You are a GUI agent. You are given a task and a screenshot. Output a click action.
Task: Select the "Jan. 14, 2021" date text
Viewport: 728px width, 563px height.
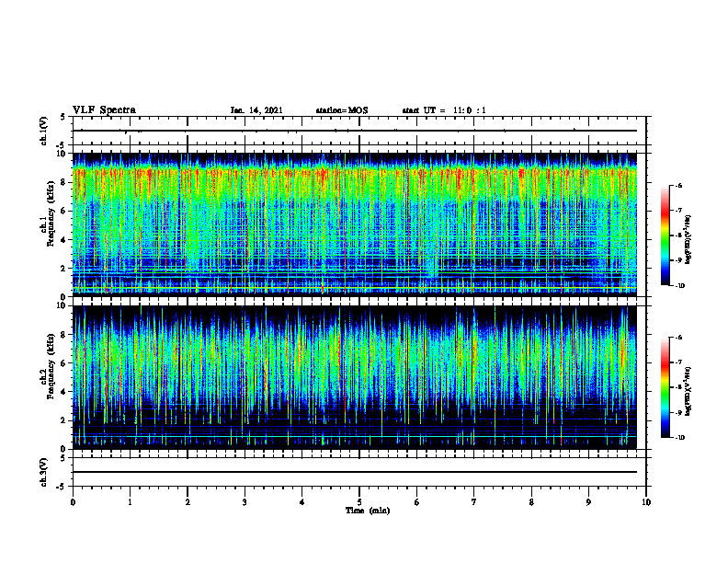click(x=256, y=110)
